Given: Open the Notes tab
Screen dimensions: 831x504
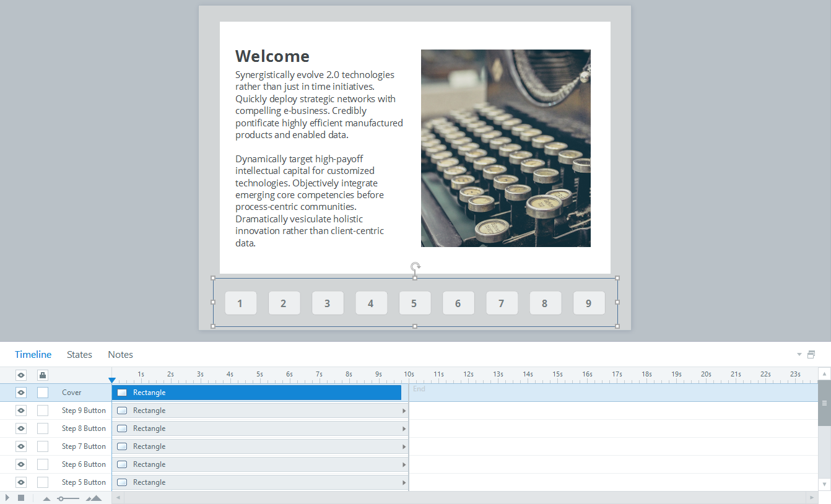Looking at the screenshot, I should click(120, 355).
